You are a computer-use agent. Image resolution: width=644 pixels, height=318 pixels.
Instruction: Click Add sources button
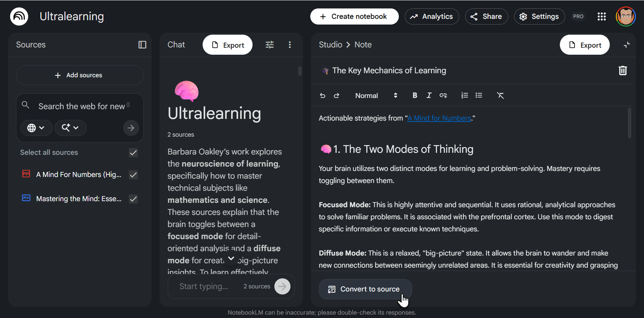click(80, 75)
